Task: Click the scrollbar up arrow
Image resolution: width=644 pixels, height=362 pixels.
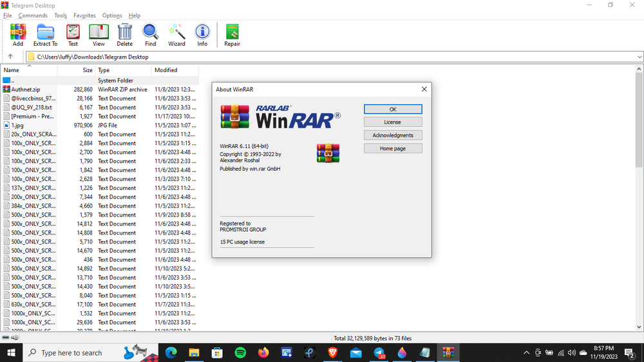Action: coord(639,69)
